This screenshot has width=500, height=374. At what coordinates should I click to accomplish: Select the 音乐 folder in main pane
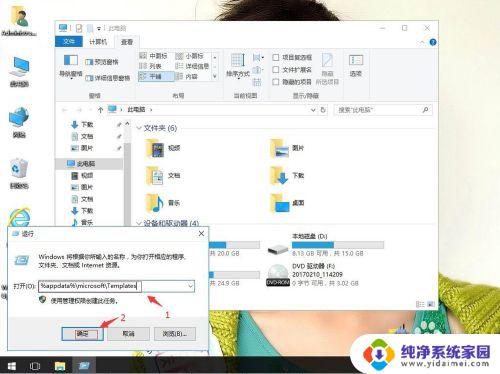point(163,203)
